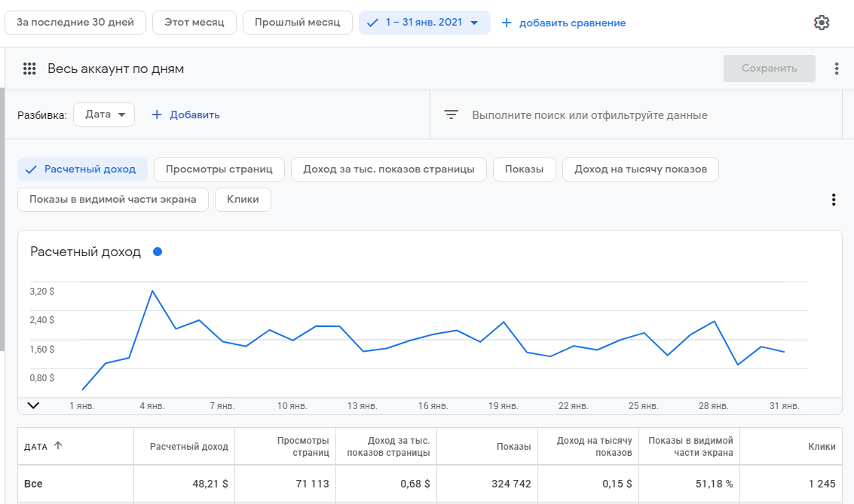
Task: Click the filter lines icon
Action: (x=451, y=115)
